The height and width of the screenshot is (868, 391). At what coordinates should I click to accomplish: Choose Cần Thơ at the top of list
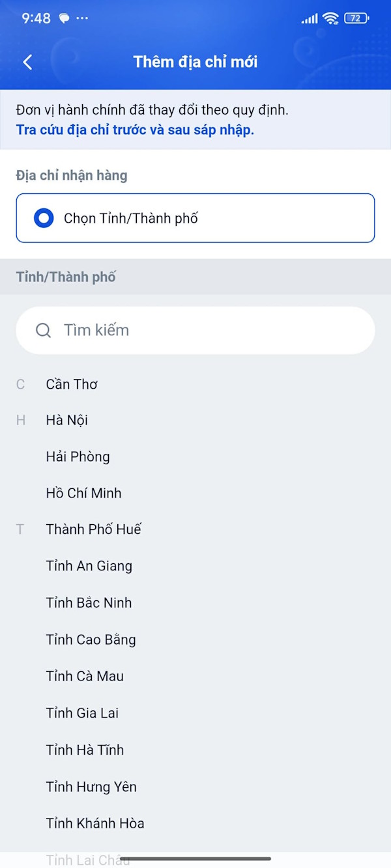pos(72,384)
